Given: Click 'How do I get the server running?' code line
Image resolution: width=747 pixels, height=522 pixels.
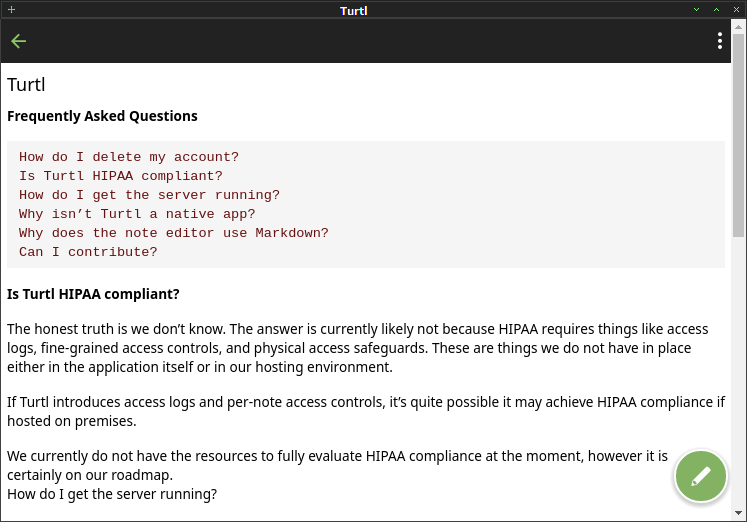Looking at the screenshot, I should click(x=149, y=195).
